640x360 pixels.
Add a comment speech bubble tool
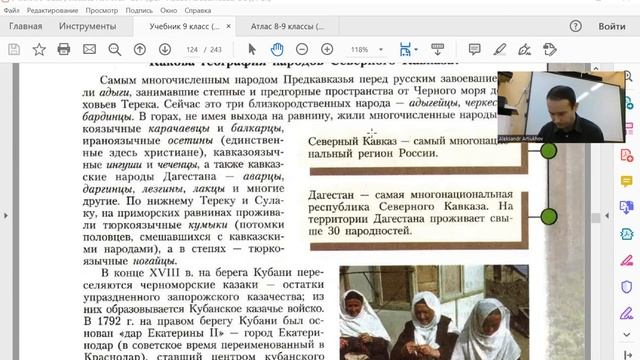click(474, 50)
